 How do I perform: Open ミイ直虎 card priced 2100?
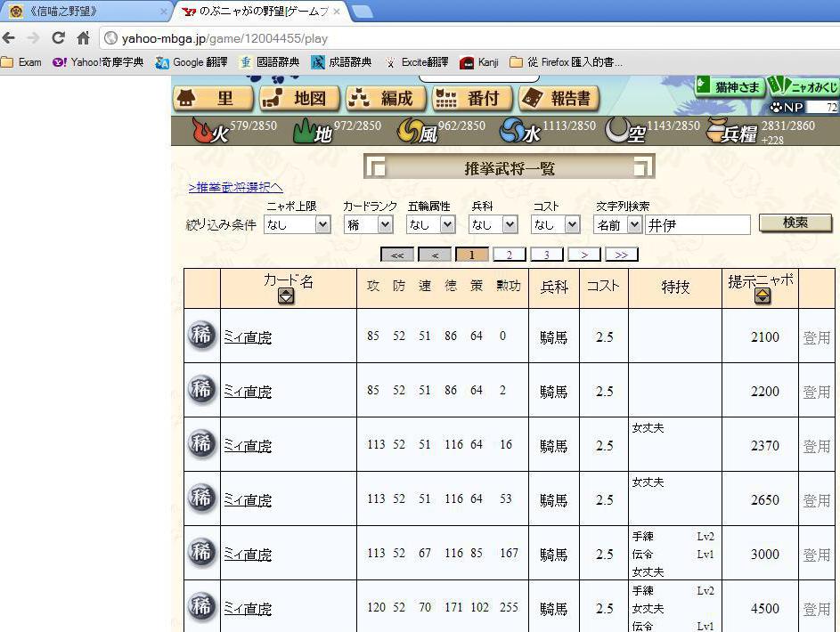point(248,337)
